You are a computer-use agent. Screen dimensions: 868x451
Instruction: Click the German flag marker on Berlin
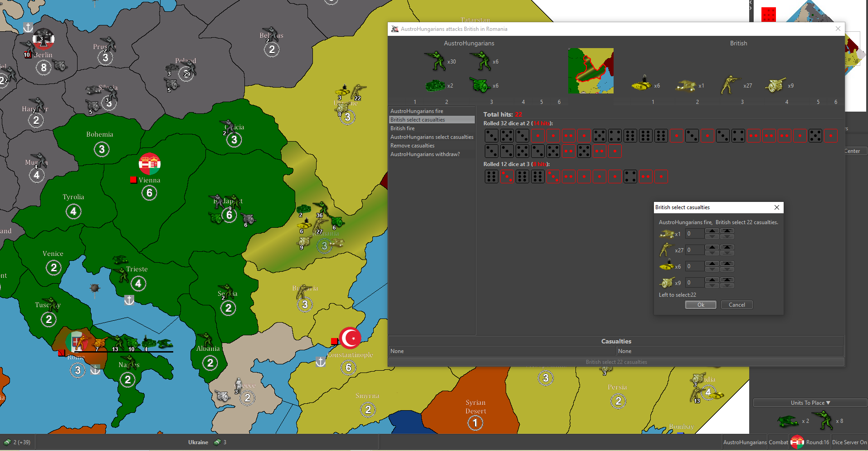pyautogui.click(x=44, y=39)
